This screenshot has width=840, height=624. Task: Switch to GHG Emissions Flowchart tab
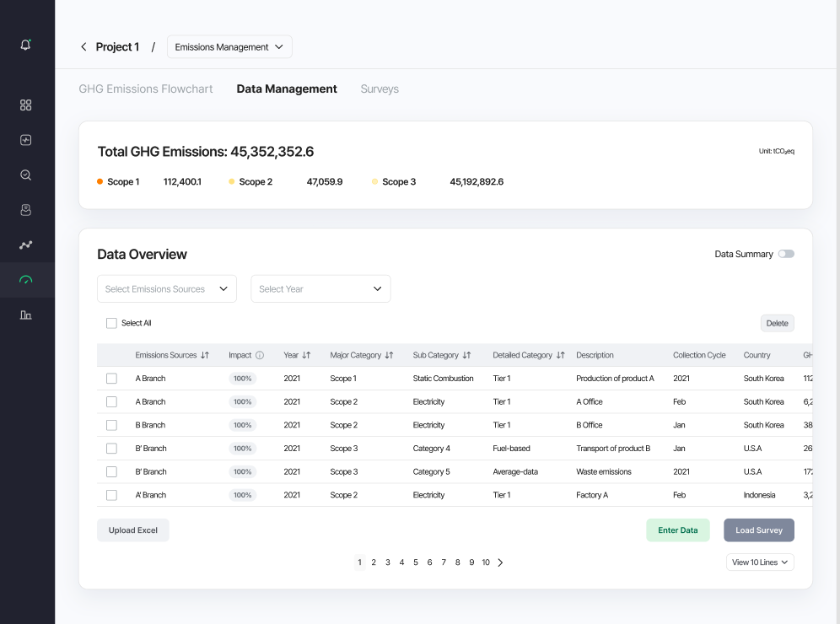[146, 89]
